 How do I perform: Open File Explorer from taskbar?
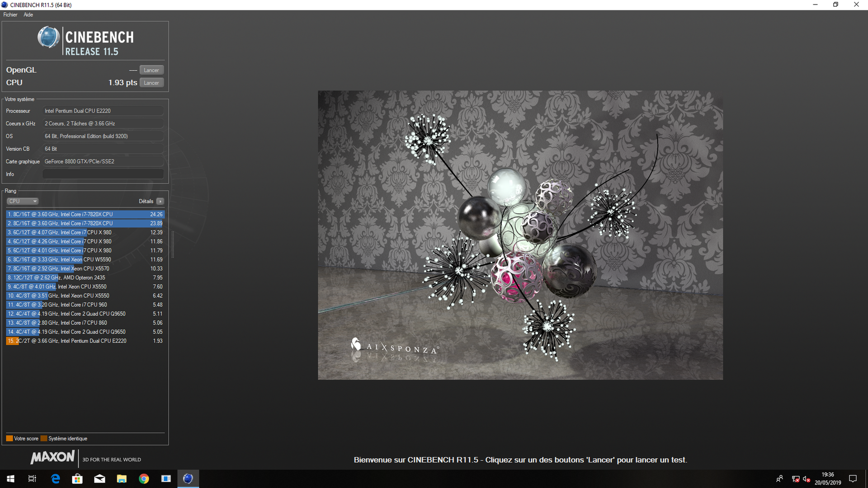point(122,479)
